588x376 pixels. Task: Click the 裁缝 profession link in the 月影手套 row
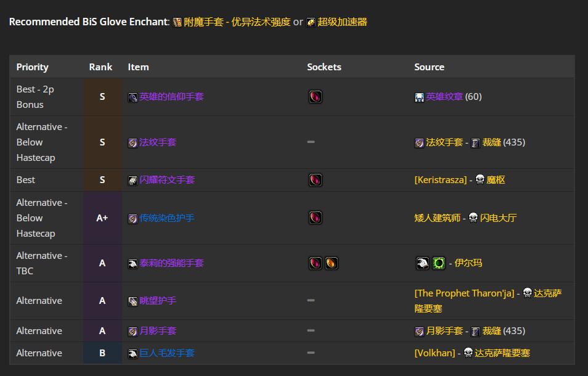(491, 331)
